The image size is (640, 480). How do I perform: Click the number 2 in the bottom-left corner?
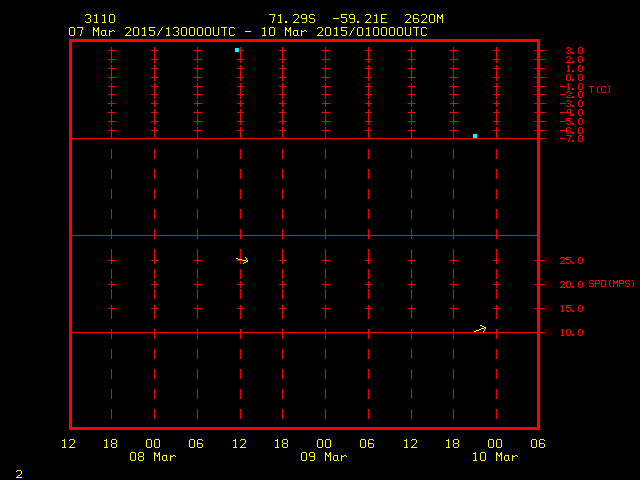tap(19, 474)
